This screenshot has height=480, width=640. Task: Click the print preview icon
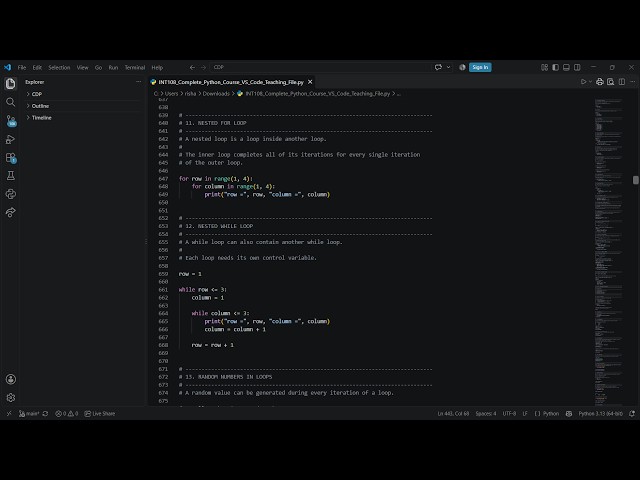point(611,82)
